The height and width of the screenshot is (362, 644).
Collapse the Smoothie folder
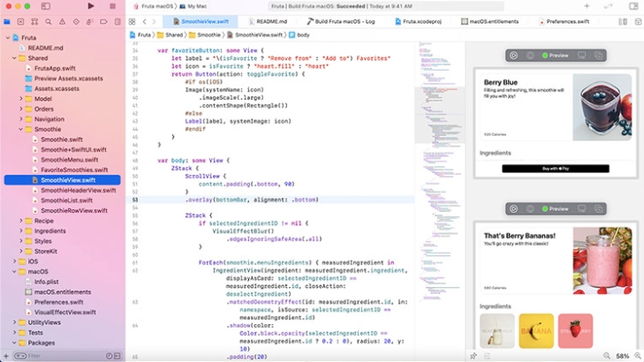coord(21,129)
